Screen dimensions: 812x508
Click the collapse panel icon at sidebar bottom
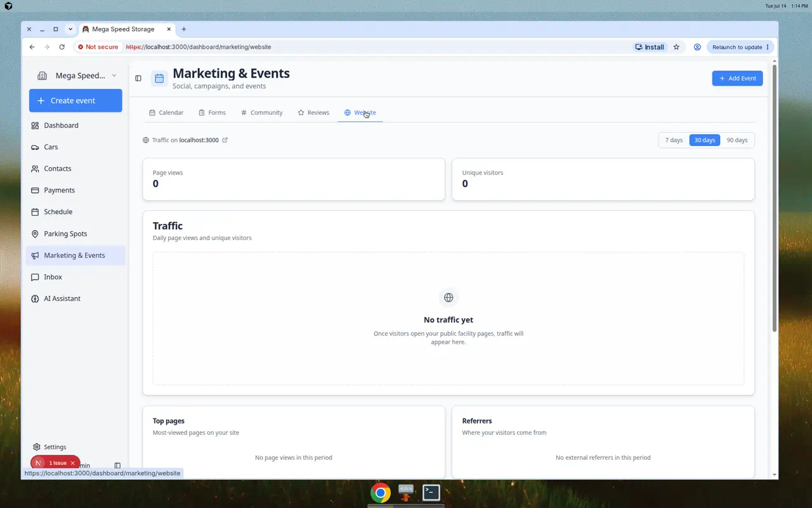(x=117, y=465)
